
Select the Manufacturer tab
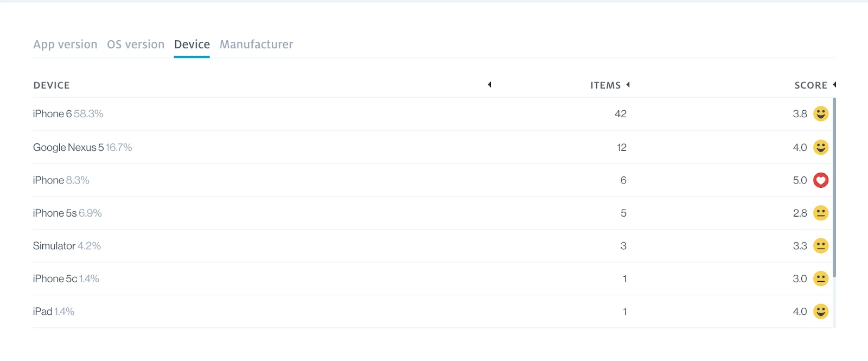pos(256,45)
